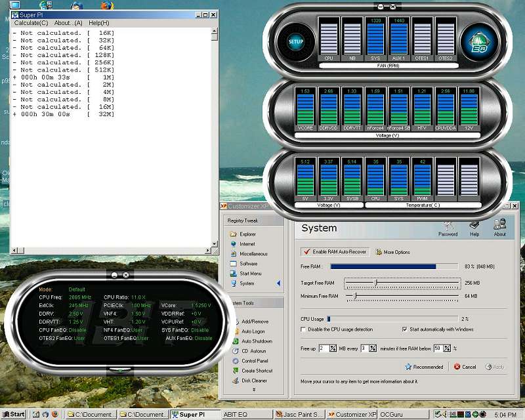Open the Help(H) menu in Super PI
The height and width of the screenshot is (420, 525).
point(99,23)
